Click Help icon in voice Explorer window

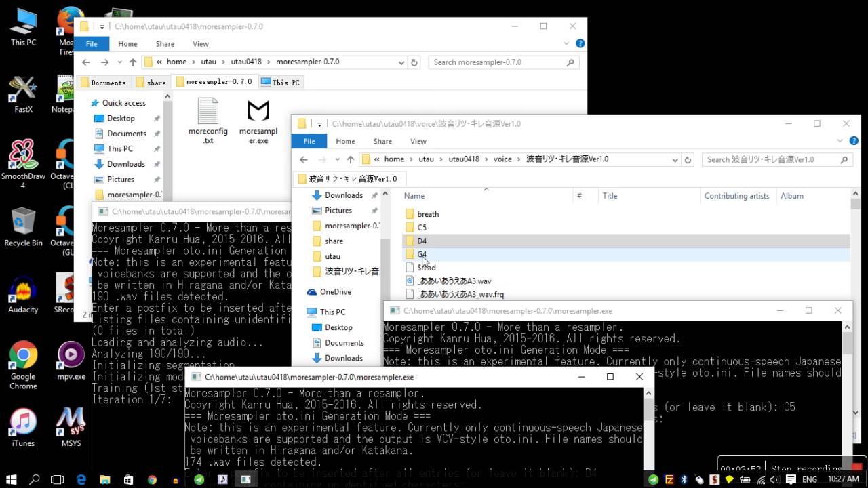coord(854,141)
